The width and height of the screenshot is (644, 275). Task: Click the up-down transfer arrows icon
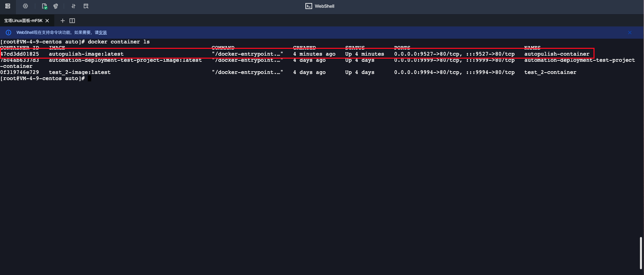point(74,6)
